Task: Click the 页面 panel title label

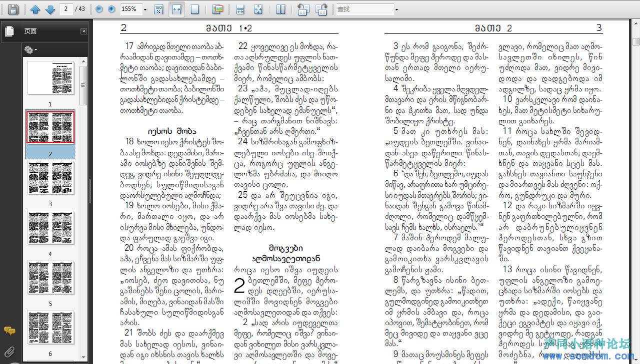Action: tap(30, 31)
